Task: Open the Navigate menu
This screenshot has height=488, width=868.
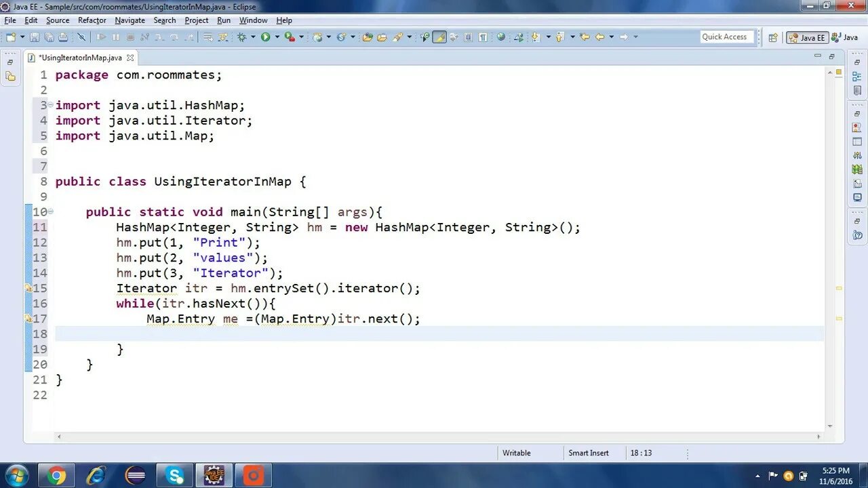Action: pyautogui.click(x=130, y=20)
